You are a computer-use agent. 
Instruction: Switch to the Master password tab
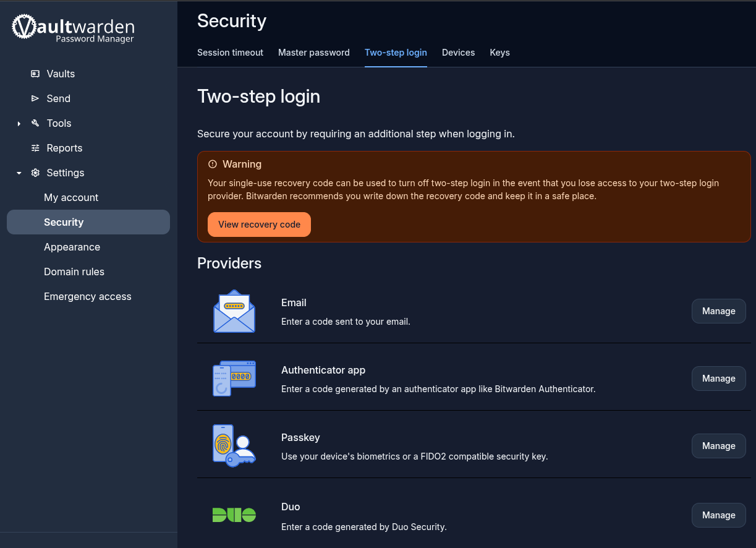pyautogui.click(x=314, y=53)
